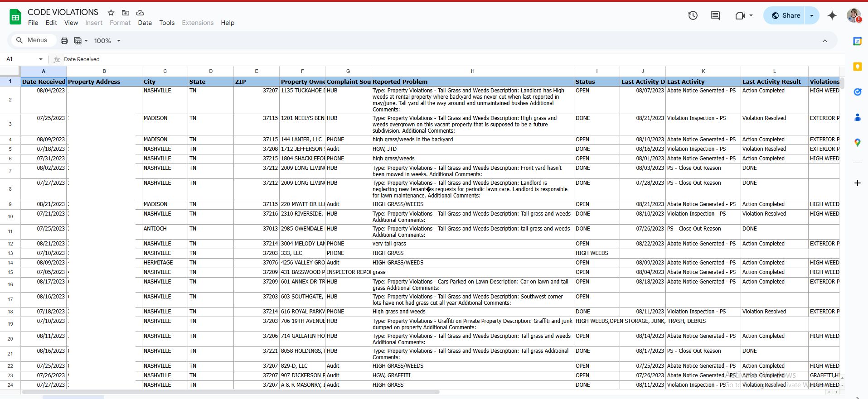Select the 08/07/2023 last activity date cell
Screen dimensions: 868x399
[x=643, y=100]
